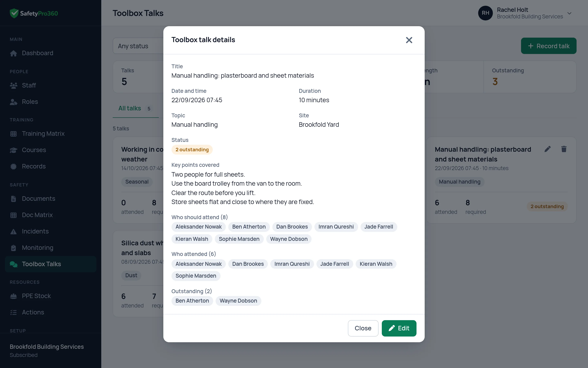Viewport: 588px width, 368px height.
Task: Click the Staff people icon
Action: (14, 85)
